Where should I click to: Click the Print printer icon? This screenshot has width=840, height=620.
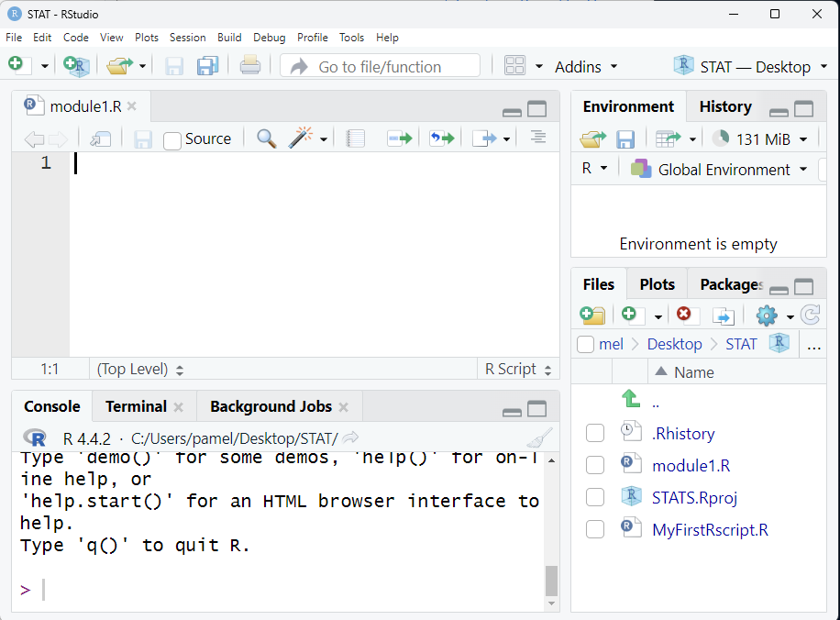[250, 65]
